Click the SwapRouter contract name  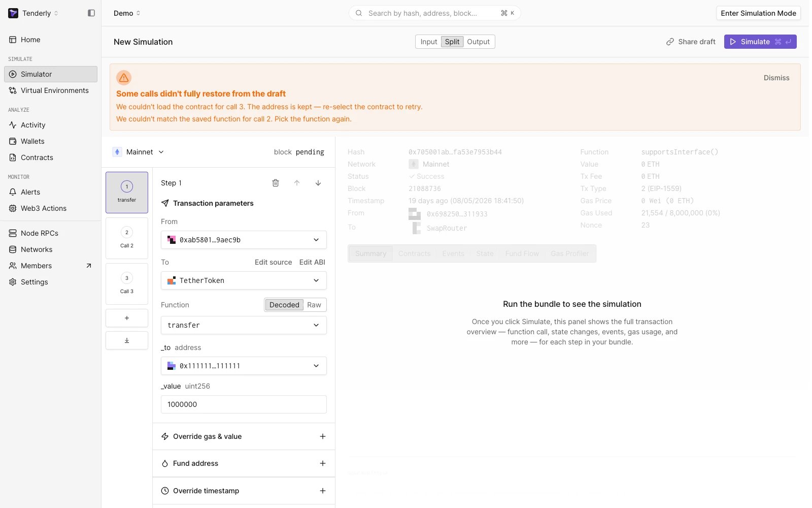447,229
